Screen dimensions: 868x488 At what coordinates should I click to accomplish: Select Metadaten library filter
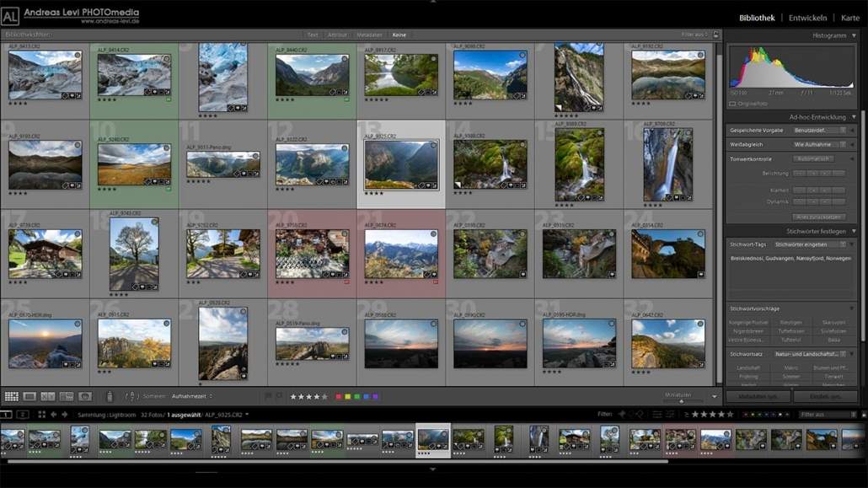[x=369, y=35]
